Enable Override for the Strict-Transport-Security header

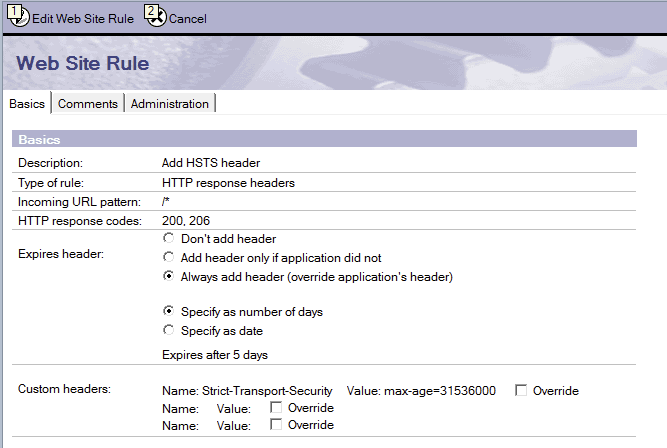point(521,391)
